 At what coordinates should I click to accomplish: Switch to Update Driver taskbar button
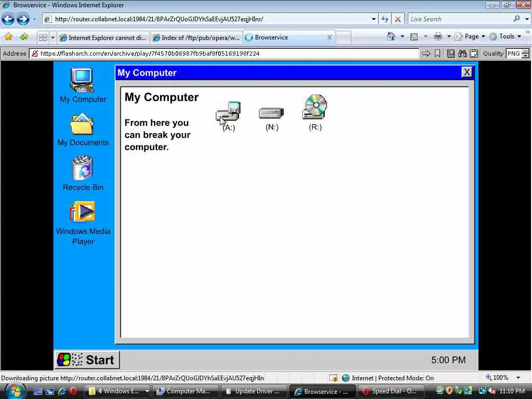pos(254,391)
